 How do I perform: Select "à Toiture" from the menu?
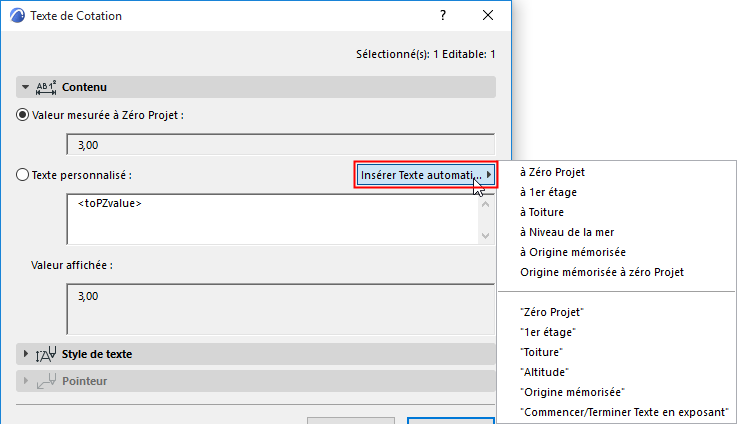pos(542,212)
